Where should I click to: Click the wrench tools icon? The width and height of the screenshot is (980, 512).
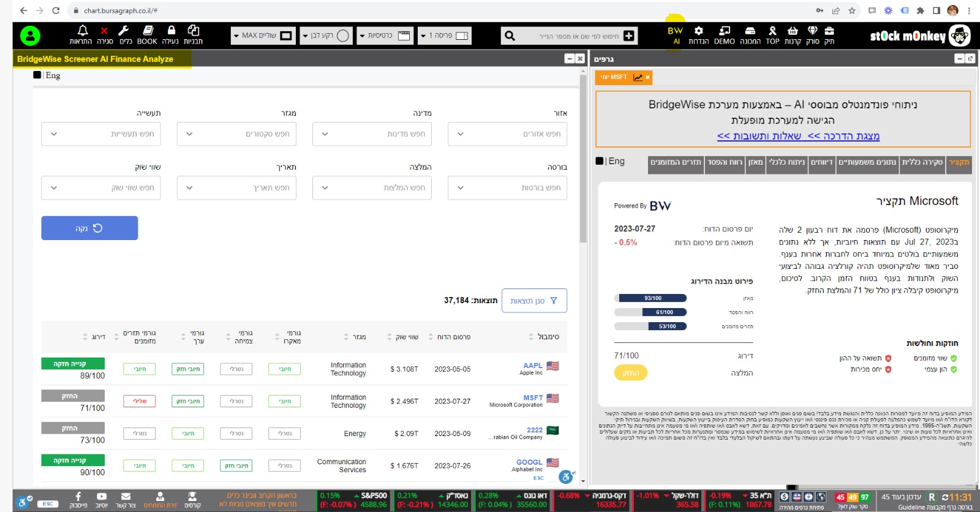click(x=124, y=31)
